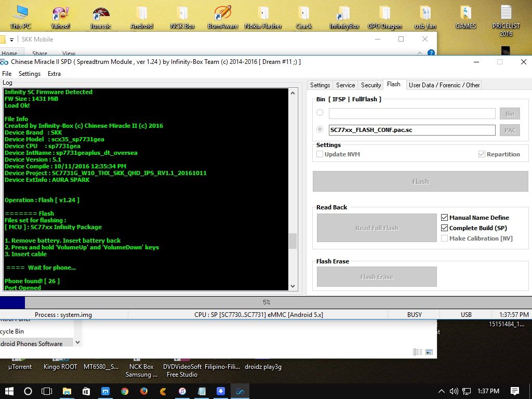Viewport: 532px width, 399px height.
Task: Switch to the Service tab
Action: [x=345, y=85]
